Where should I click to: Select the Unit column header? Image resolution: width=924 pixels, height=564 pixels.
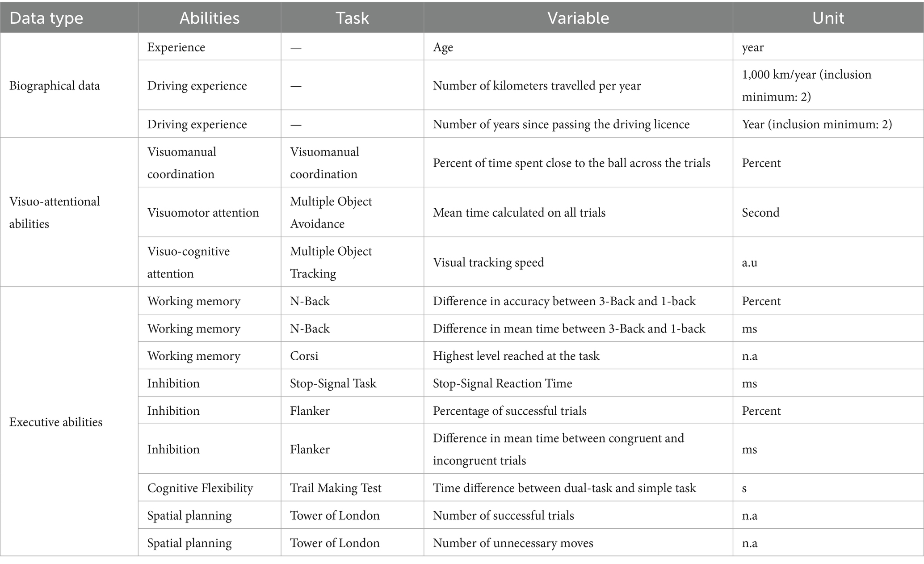click(827, 18)
